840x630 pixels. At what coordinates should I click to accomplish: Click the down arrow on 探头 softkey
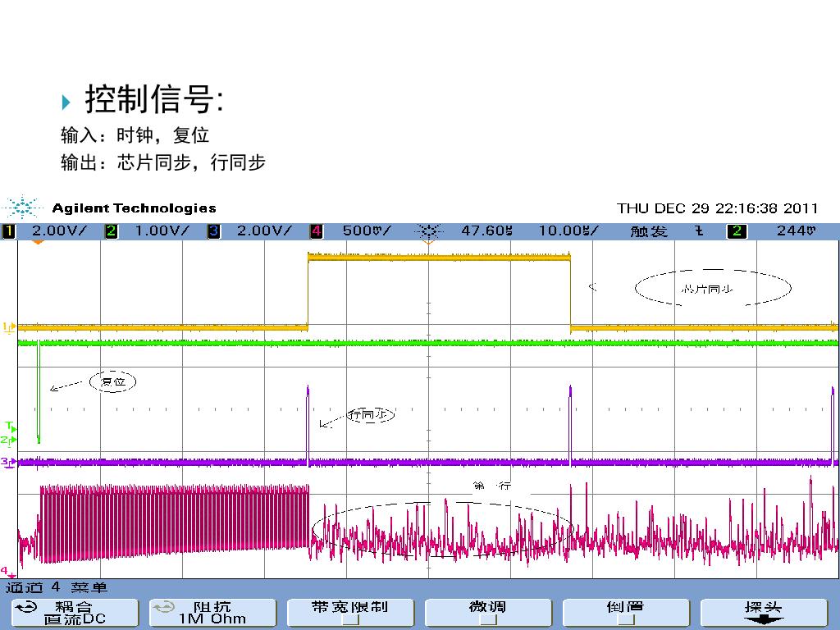click(763, 620)
